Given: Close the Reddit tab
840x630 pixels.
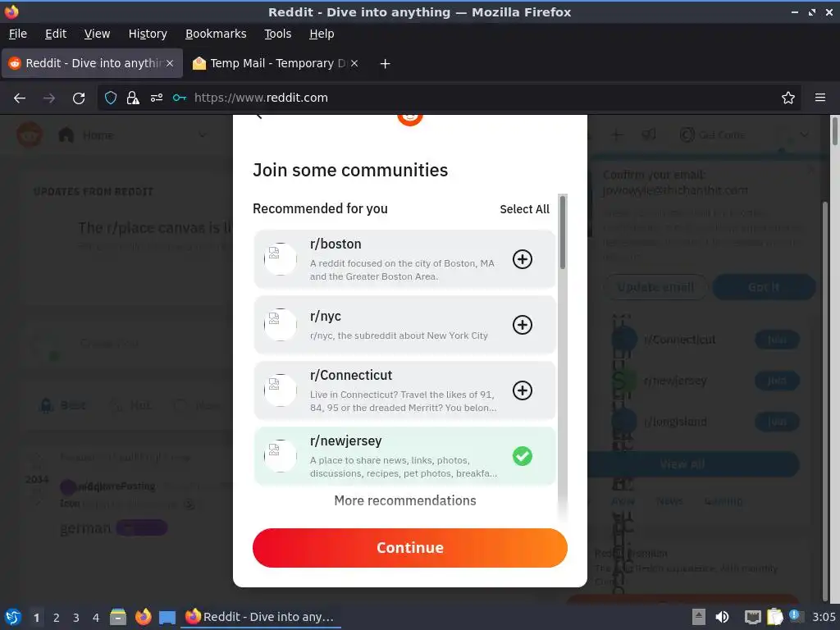Looking at the screenshot, I should [170, 63].
